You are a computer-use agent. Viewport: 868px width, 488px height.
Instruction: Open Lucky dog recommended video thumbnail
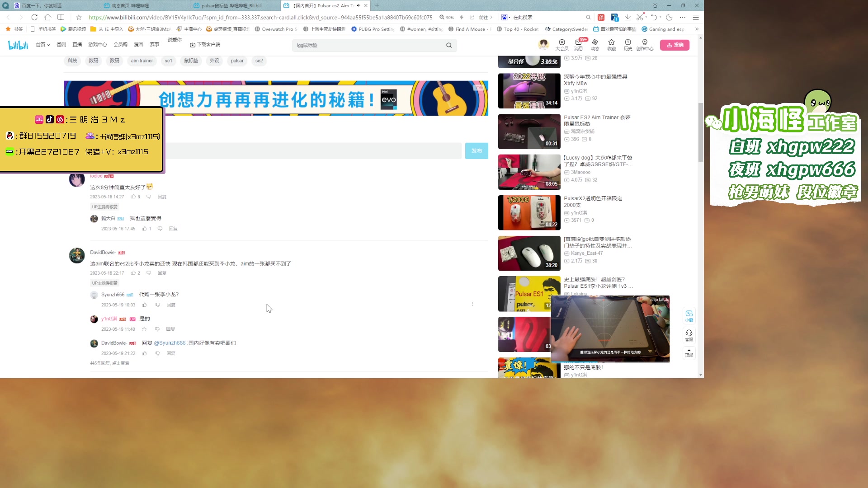529,172
